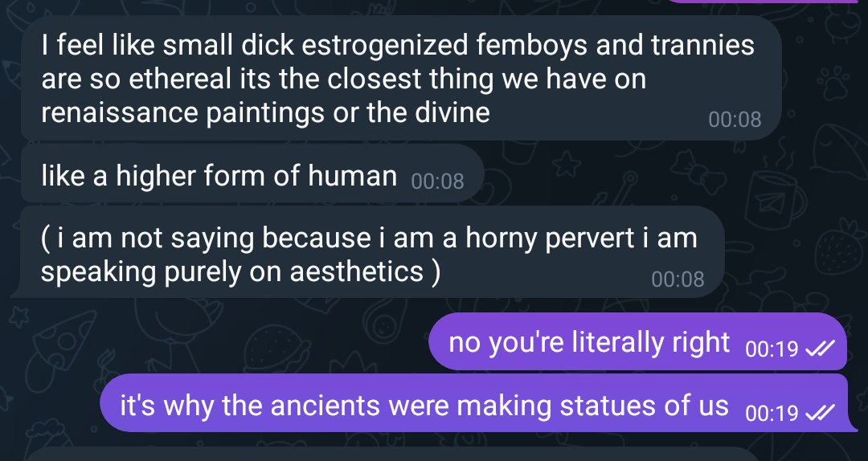
Task: Click the 00:19 timestamp on the statues message
Action: click(772, 413)
